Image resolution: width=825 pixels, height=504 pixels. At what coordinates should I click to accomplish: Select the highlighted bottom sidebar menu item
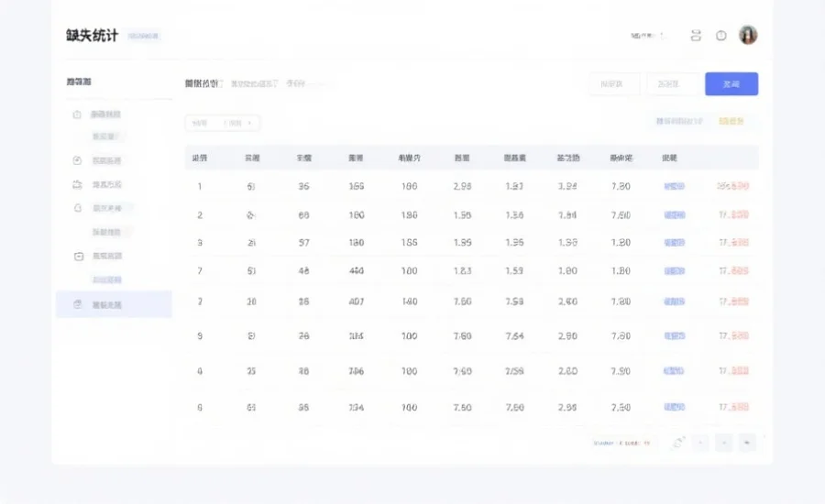[114, 304]
